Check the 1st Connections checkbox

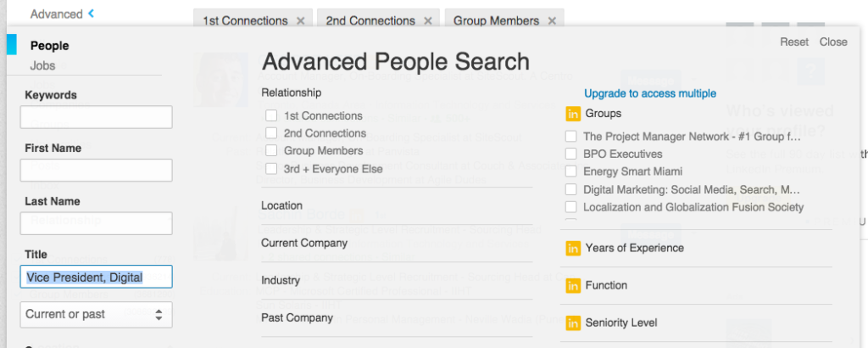tap(271, 115)
